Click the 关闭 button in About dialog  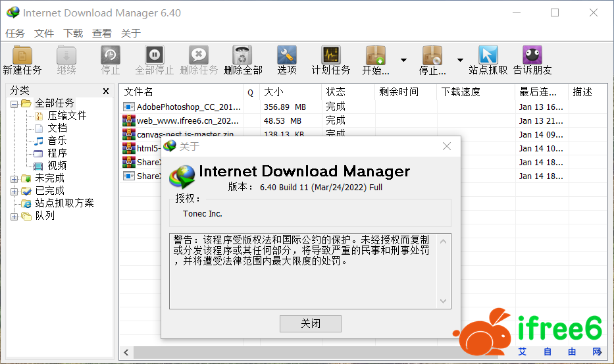click(x=310, y=323)
